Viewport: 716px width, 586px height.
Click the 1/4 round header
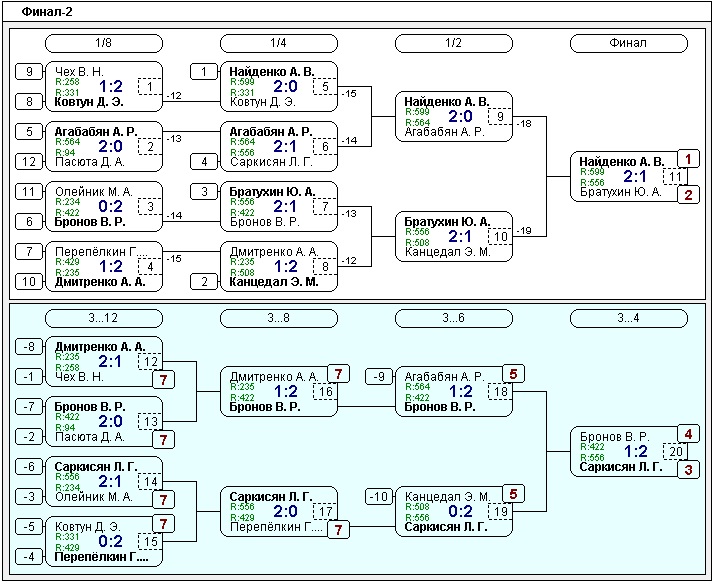pos(279,43)
